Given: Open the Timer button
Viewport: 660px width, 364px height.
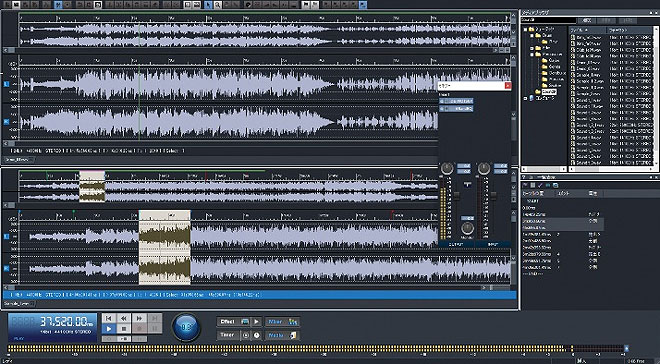Looking at the screenshot, I should (x=228, y=335).
